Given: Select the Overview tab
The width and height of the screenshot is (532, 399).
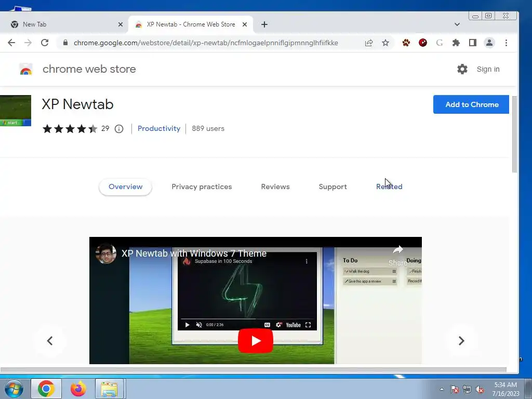Looking at the screenshot, I should tap(125, 187).
